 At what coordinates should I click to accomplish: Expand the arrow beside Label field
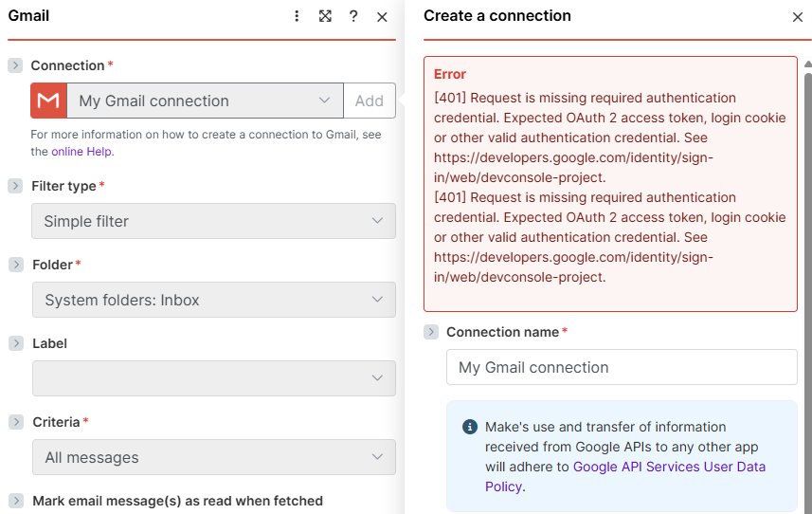click(15, 343)
